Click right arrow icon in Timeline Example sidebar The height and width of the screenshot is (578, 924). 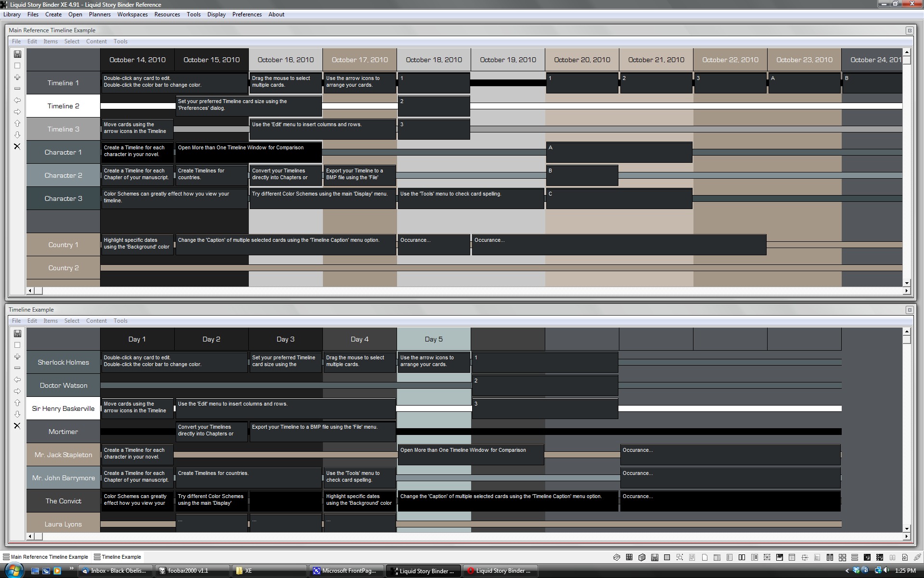[x=17, y=391]
